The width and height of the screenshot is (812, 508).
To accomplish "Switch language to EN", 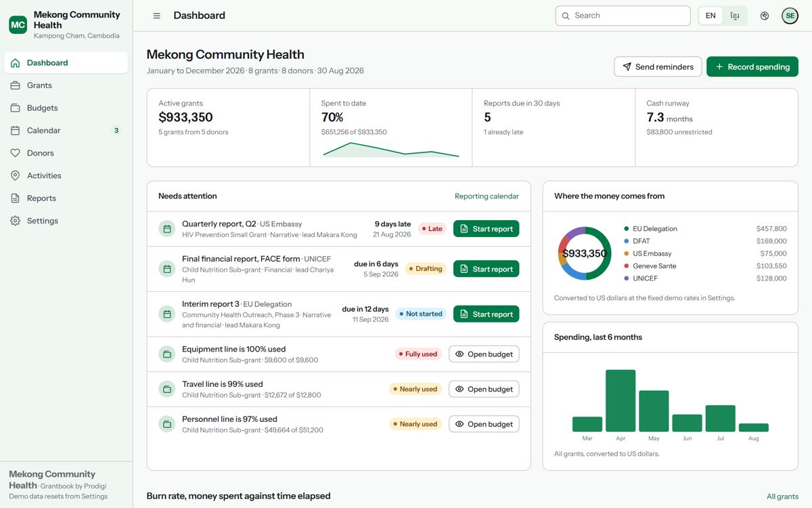I will [x=710, y=16].
